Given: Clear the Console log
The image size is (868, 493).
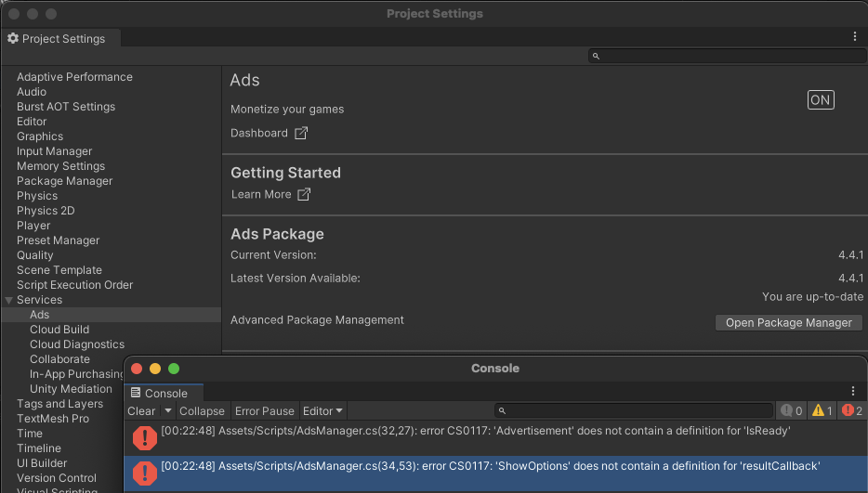Looking at the screenshot, I should (x=141, y=411).
